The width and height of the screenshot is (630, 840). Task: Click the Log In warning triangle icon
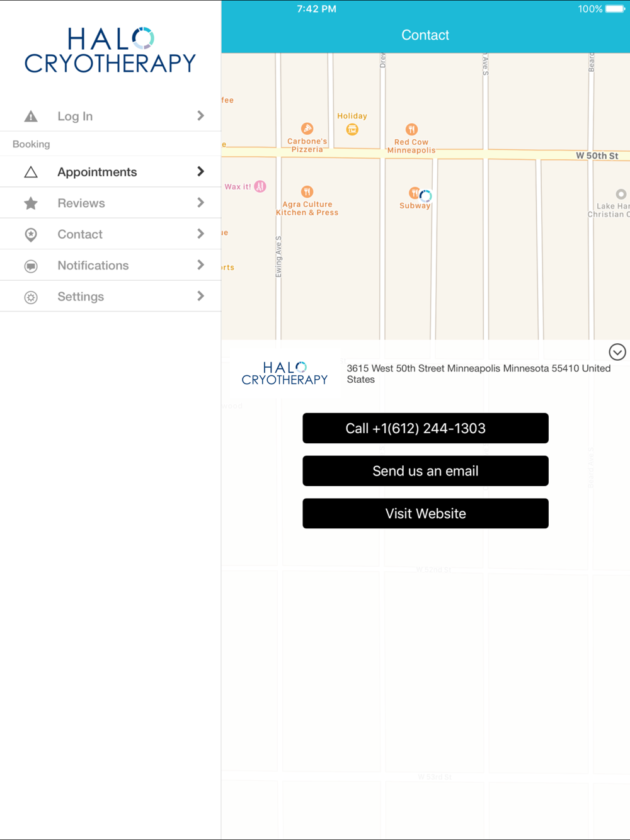pos(31,116)
